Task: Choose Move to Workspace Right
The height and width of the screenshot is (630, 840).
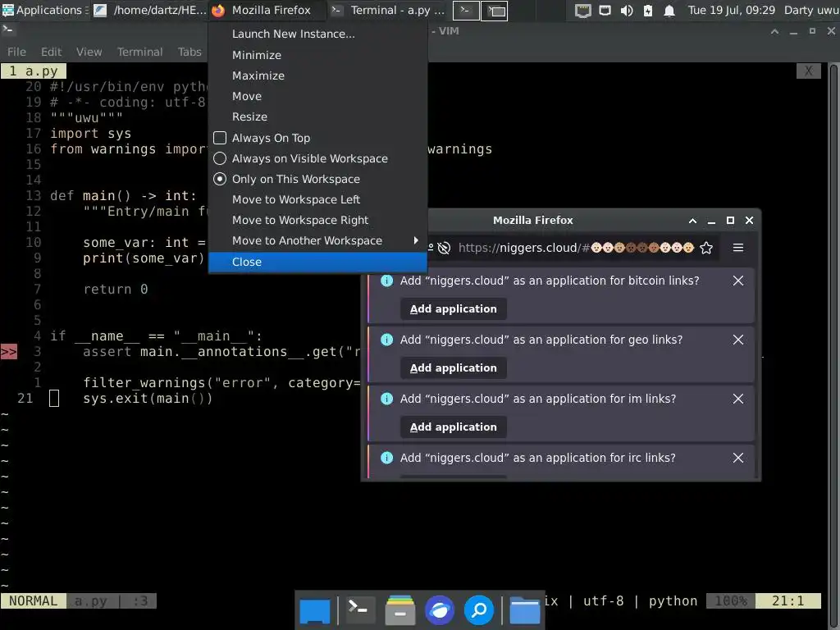Action: [x=317, y=220]
